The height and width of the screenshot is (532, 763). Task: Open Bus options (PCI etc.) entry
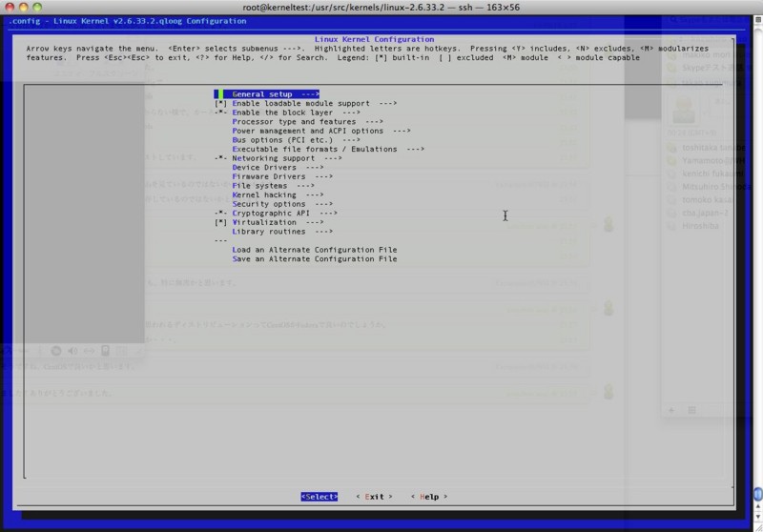pyautogui.click(x=296, y=139)
